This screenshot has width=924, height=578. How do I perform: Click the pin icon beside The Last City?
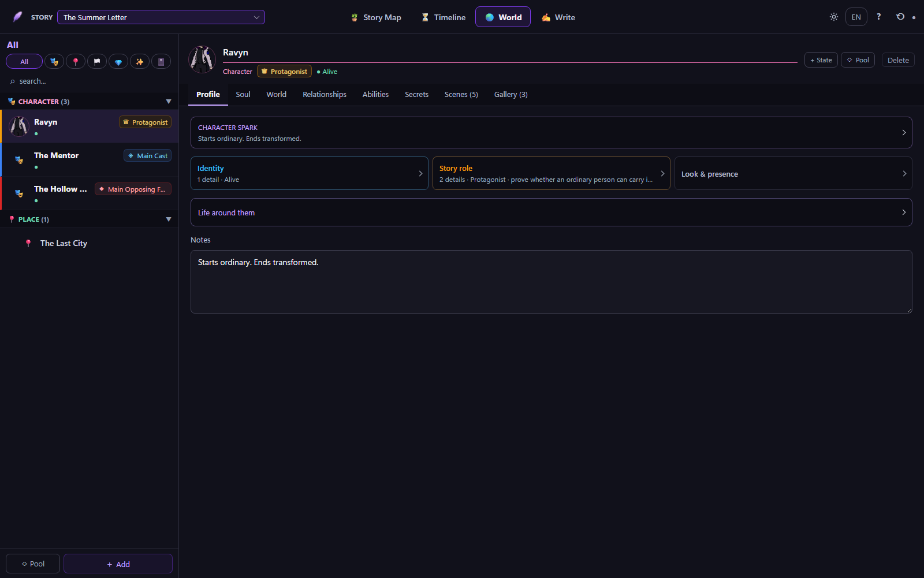point(28,244)
